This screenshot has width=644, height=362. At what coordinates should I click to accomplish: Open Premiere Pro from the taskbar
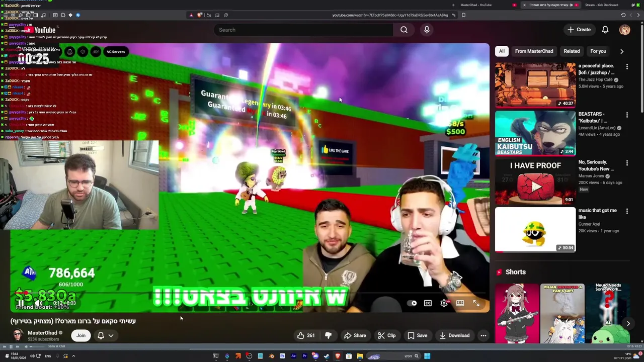pos(304,356)
